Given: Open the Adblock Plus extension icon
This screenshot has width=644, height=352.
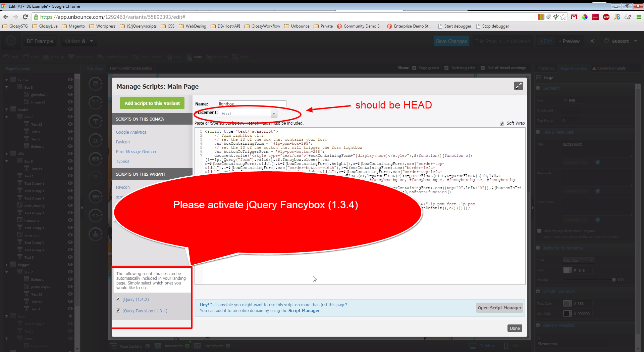Looking at the screenshot, I should click(x=606, y=17).
